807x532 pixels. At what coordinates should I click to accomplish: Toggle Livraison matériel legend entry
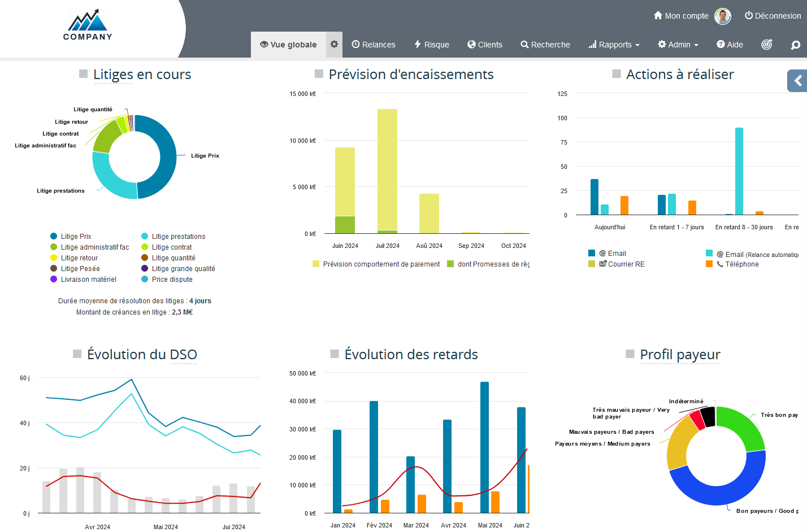(83, 280)
